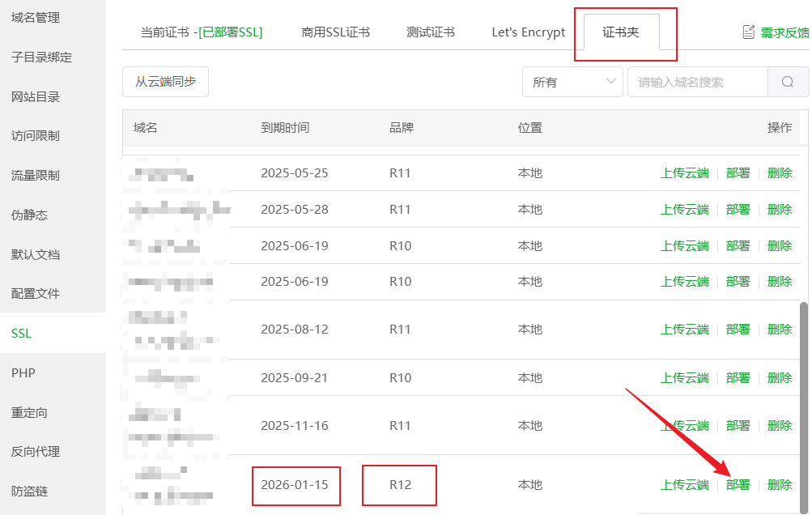Click the 从云端同步 button
The width and height of the screenshot is (812, 515).
point(165,82)
